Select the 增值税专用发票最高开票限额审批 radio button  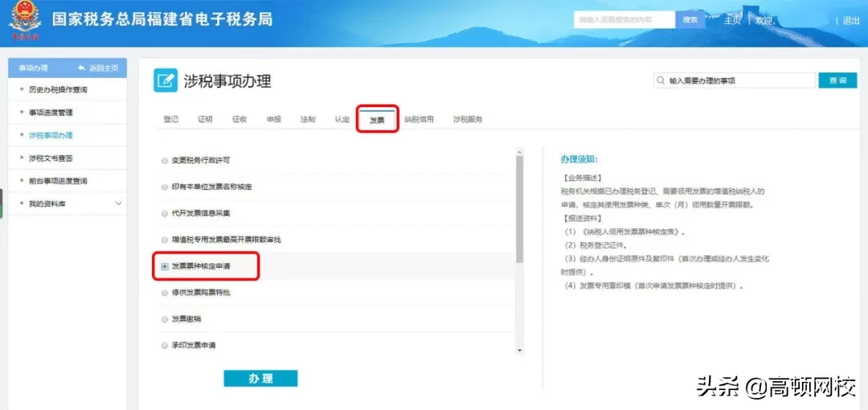pos(165,240)
